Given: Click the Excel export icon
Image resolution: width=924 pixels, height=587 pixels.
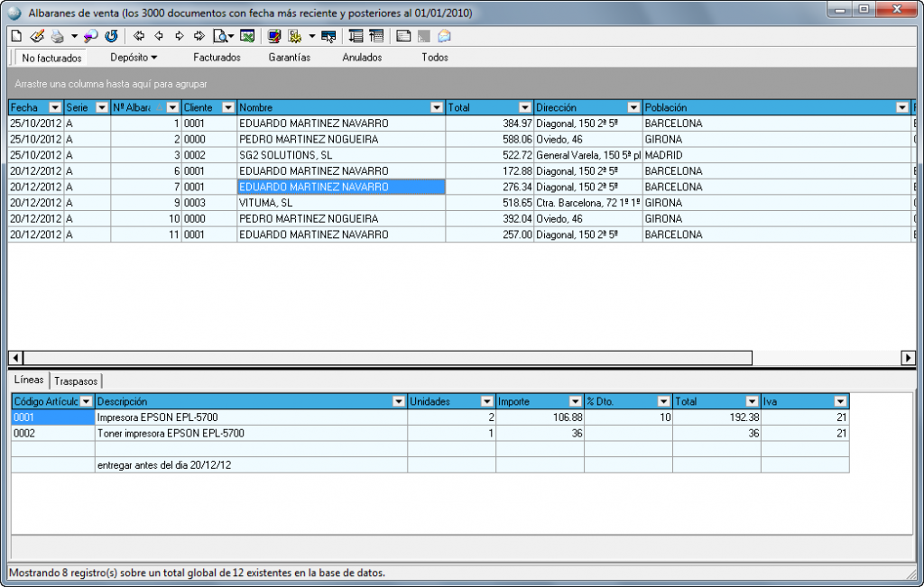Looking at the screenshot, I should 247,36.
